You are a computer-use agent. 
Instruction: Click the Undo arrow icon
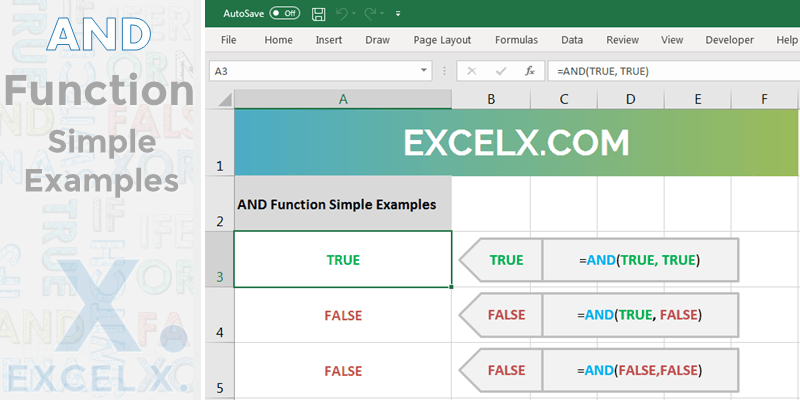pos(342,14)
